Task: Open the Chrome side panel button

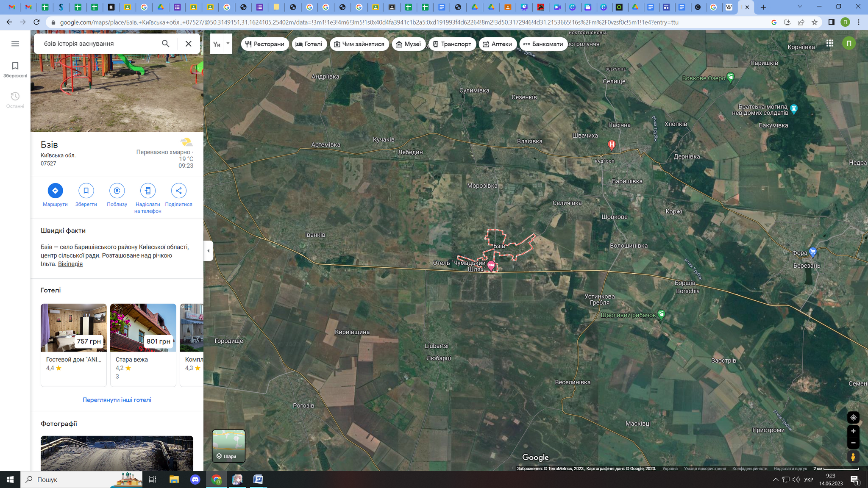Action: pos(832,22)
